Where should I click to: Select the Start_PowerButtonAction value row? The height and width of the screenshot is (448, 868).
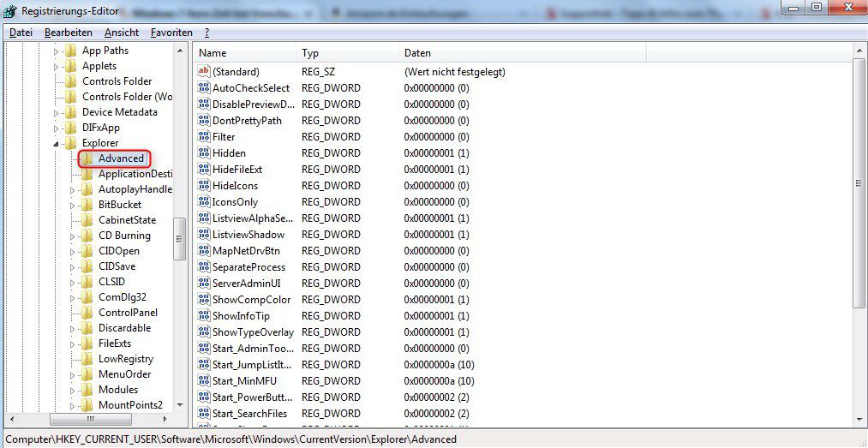253,397
